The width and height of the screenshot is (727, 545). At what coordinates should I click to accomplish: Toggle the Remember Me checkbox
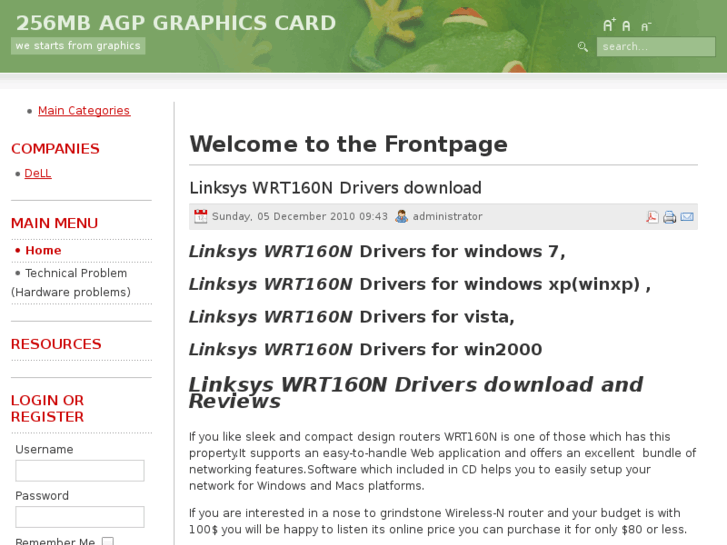(x=108, y=541)
